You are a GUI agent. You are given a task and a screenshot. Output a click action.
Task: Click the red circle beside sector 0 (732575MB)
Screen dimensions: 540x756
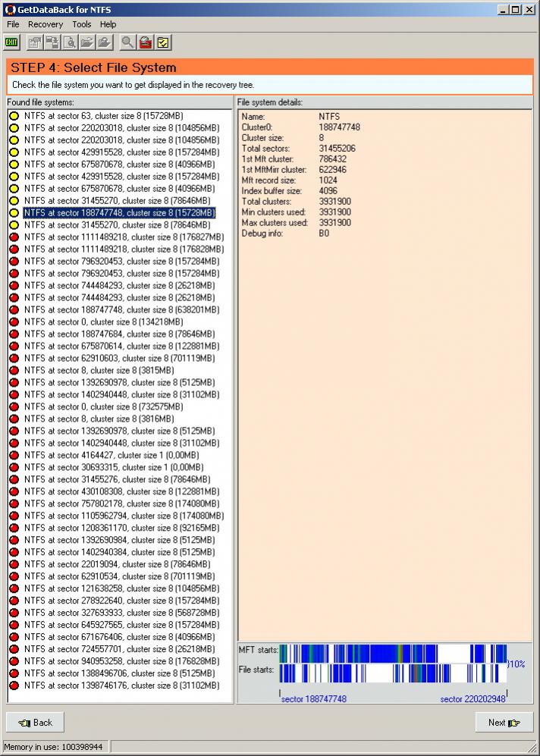point(14,406)
